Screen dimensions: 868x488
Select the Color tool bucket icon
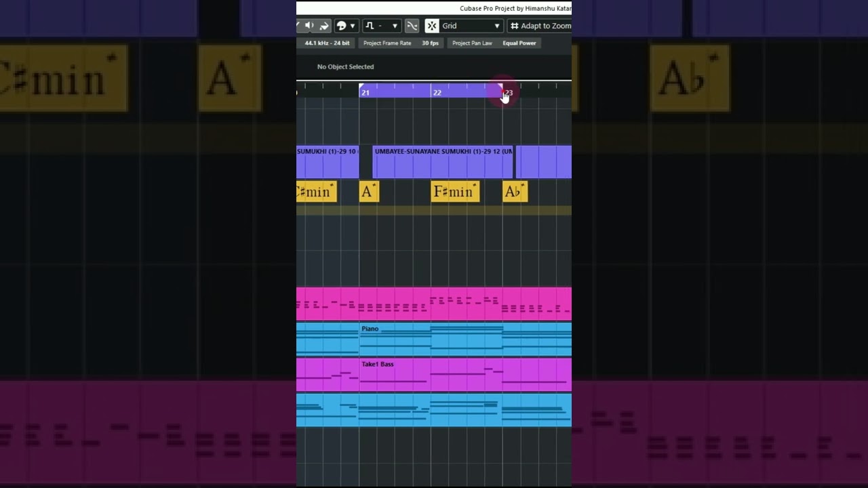pyautogui.click(x=324, y=26)
